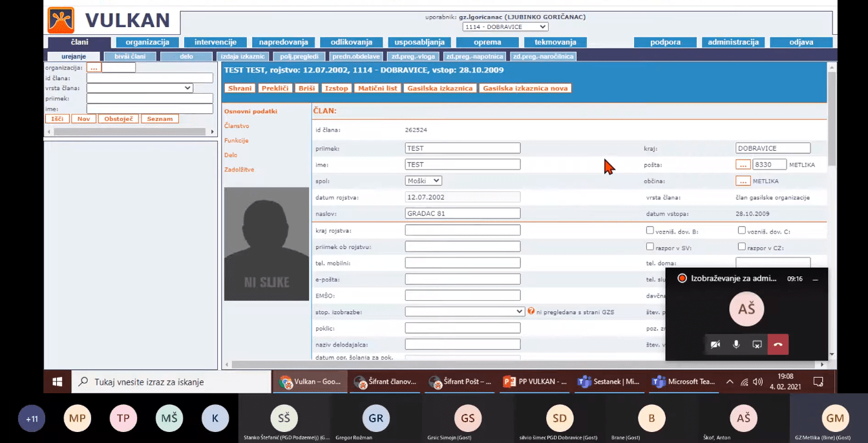This screenshot has width=868, height=443.
Task: Open PP VULKAN PowerPoint from taskbar
Action: point(536,382)
